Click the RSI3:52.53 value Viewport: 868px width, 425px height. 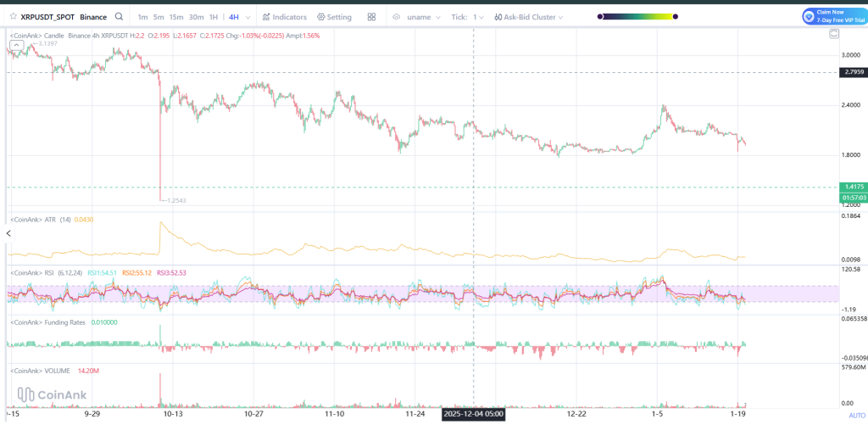coord(171,272)
